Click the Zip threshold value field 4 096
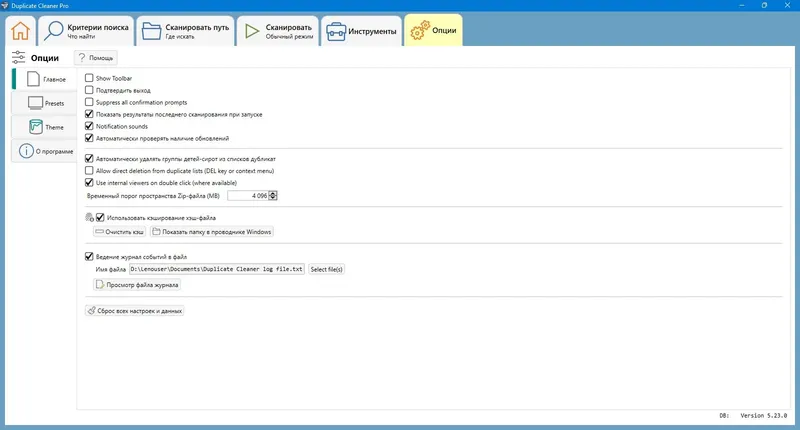The image size is (800, 430). [x=248, y=196]
